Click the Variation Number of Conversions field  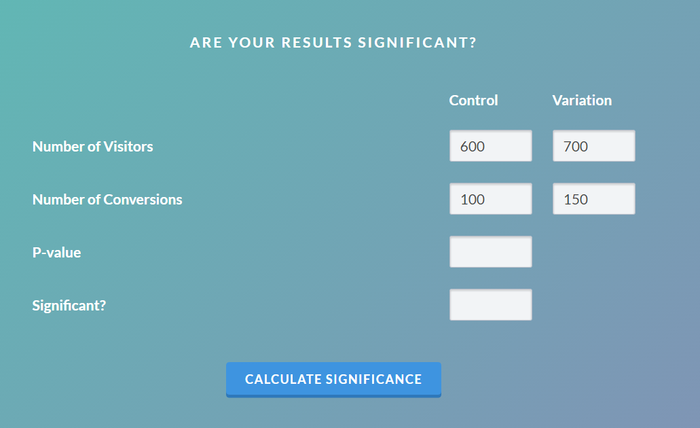[594, 199]
